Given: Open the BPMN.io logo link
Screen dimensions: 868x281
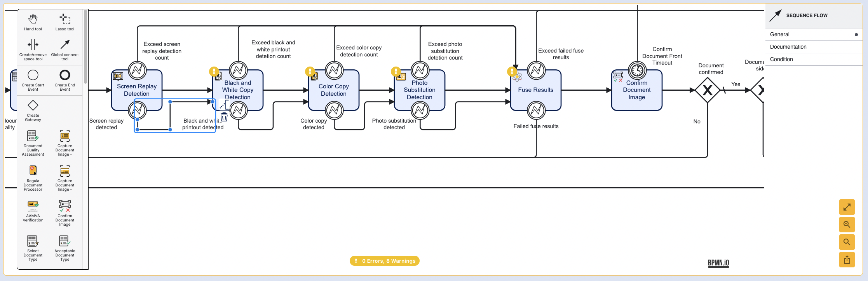Looking at the screenshot, I should click(x=718, y=263).
